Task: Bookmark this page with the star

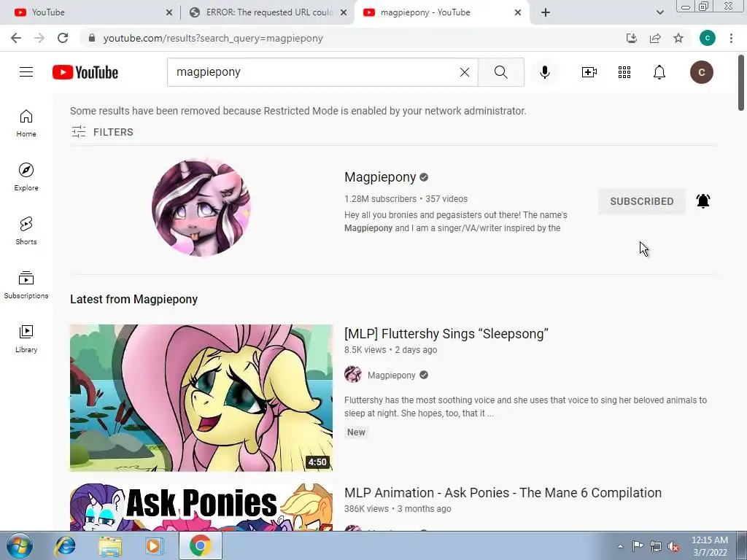Action: pos(678,38)
